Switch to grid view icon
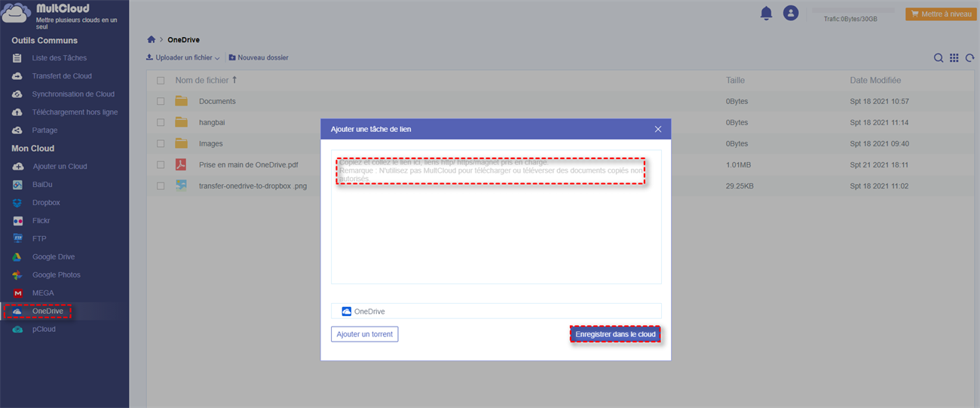Screen dimensions: 980x408 coord(954,58)
